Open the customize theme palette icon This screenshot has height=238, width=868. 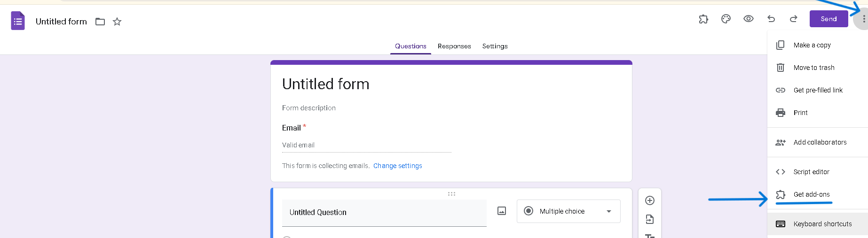726,19
